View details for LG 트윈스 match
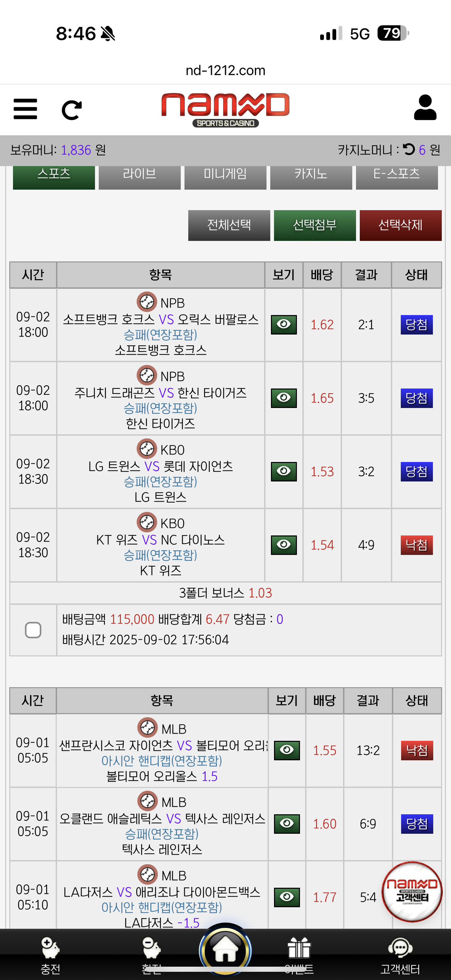The height and width of the screenshot is (980, 451). [x=284, y=471]
